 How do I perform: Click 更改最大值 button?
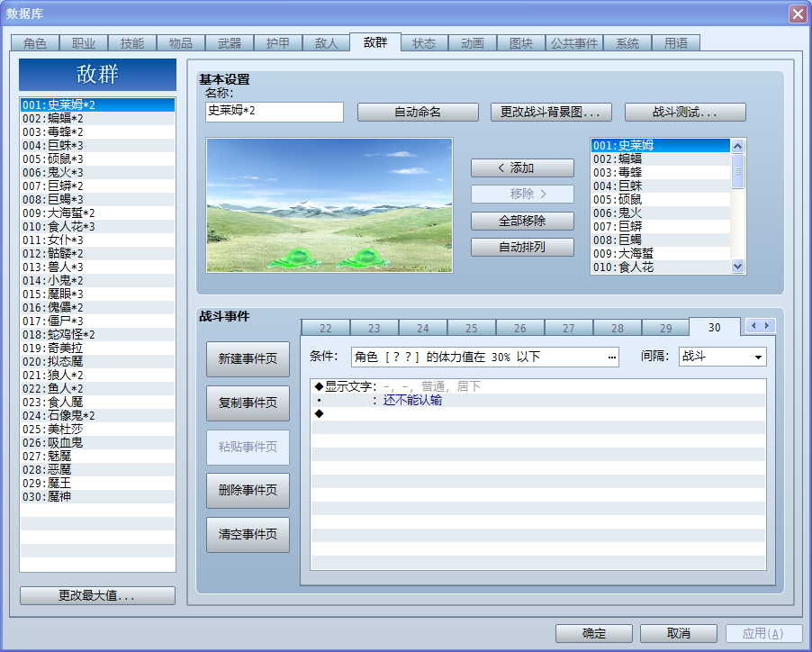(97, 595)
